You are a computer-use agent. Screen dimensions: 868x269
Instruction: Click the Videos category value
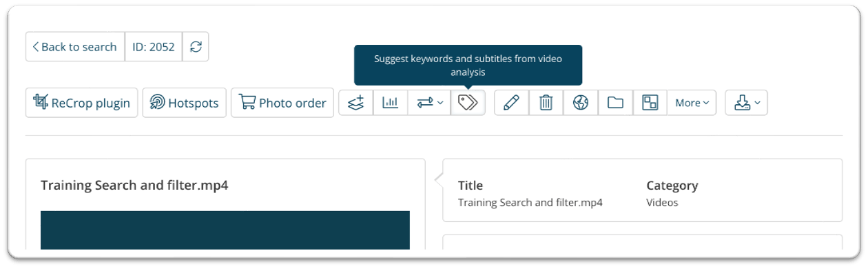pyautogui.click(x=662, y=203)
